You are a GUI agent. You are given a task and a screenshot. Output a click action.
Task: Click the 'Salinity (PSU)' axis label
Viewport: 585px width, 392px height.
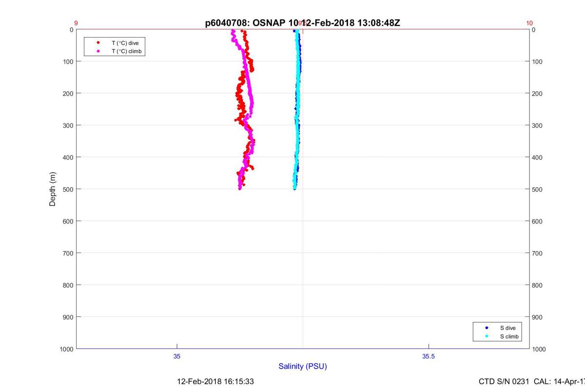pyautogui.click(x=303, y=366)
